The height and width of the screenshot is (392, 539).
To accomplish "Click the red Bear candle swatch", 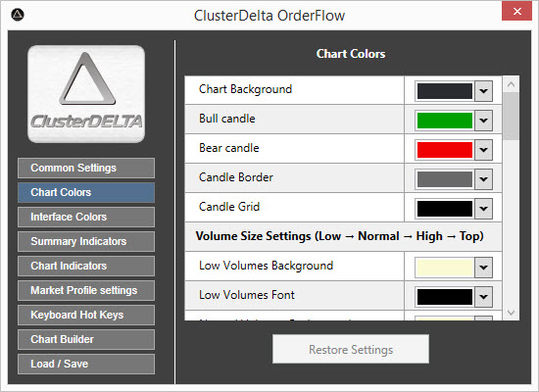I will coord(445,150).
